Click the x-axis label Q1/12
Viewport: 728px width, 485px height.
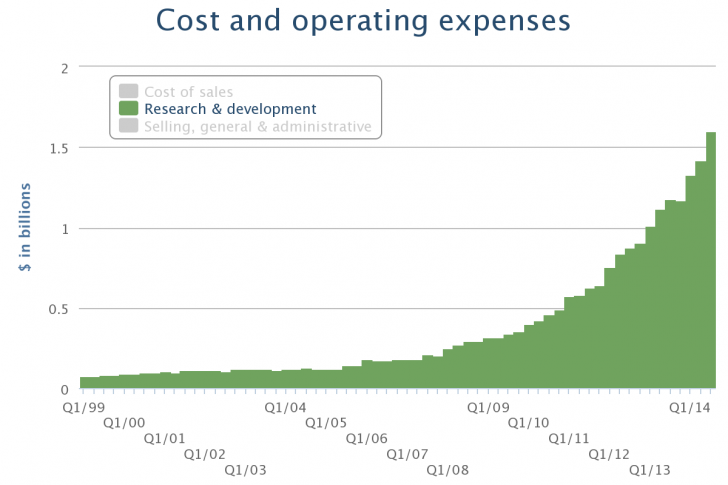click(609, 454)
